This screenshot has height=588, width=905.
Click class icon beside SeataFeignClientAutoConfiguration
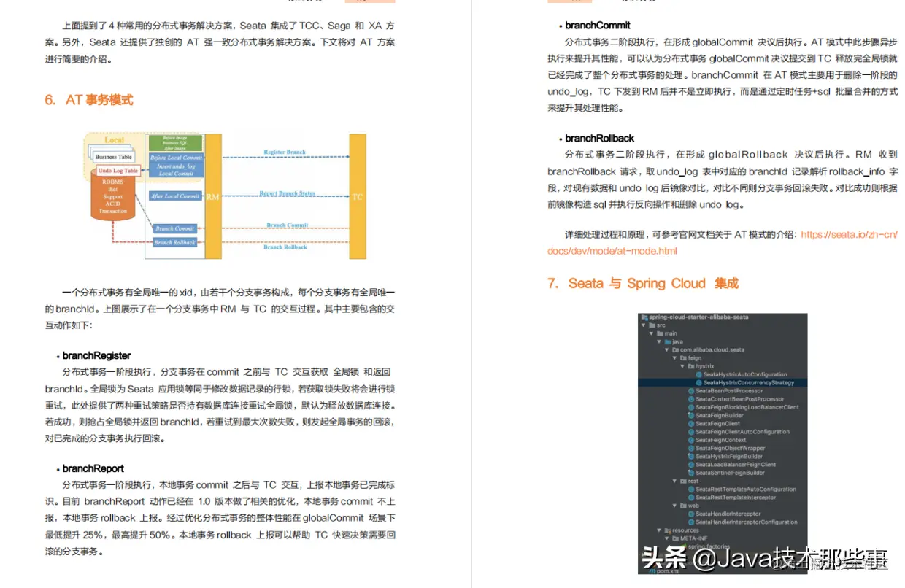(691, 432)
